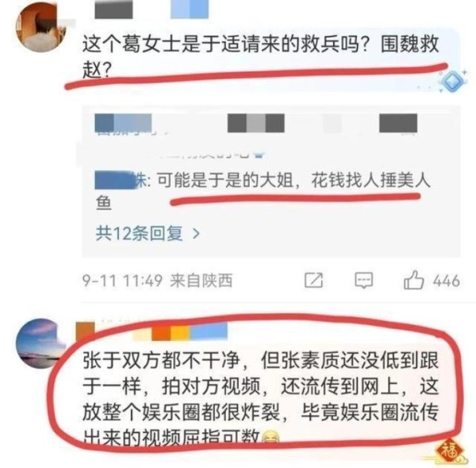Screen dimensions: 476x468
Task: Tap the blurred blue label in reply box
Action: pos(123,123)
